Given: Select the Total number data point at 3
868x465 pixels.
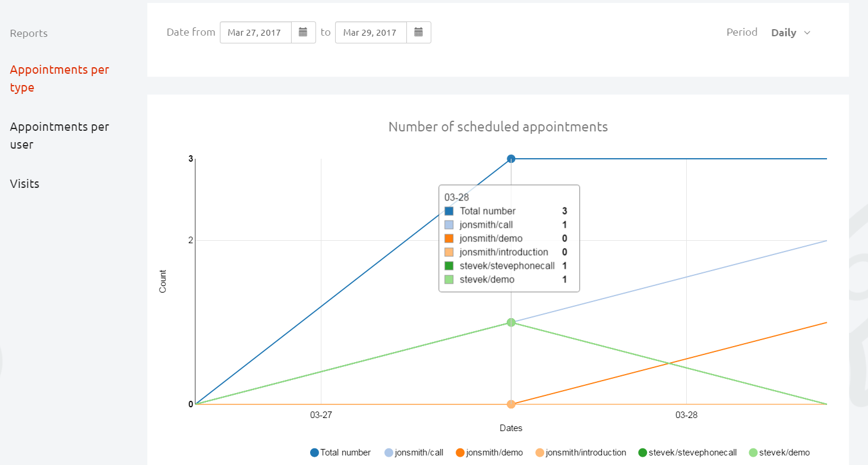Looking at the screenshot, I should (511, 159).
